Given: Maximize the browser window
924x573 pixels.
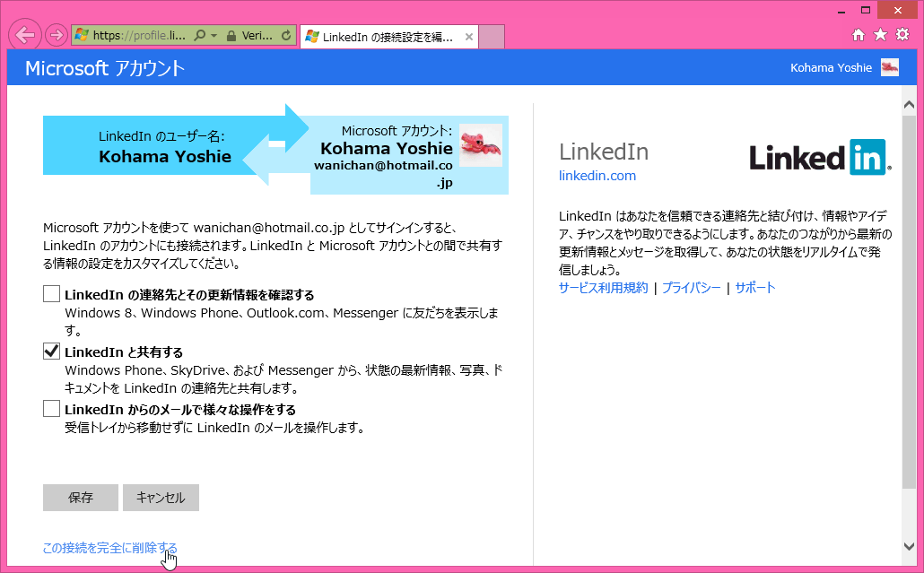Looking at the screenshot, I should 865,10.
